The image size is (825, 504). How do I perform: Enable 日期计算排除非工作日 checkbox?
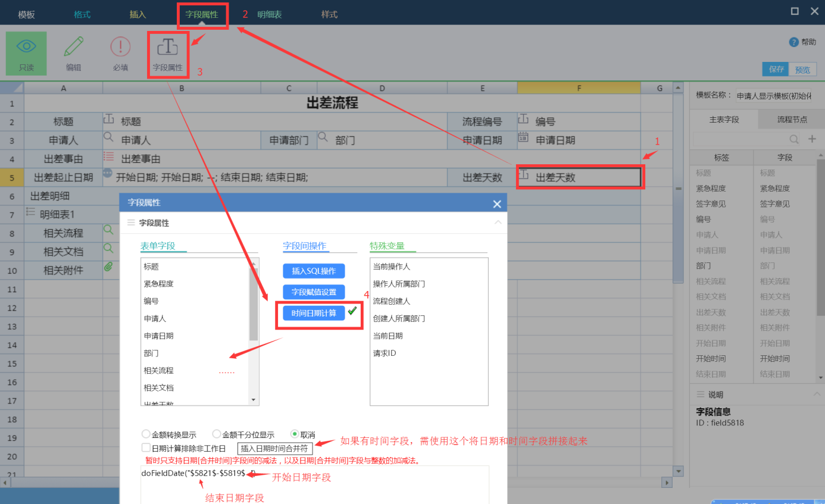146,448
